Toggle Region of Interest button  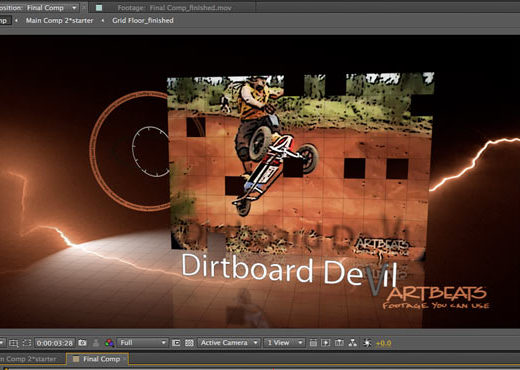pos(14,343)
